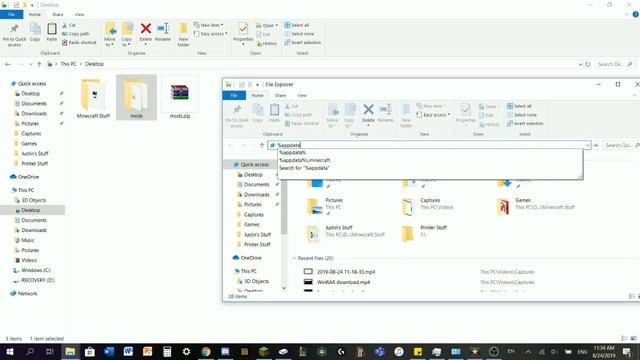
Task: Click Select none in the Desktop window ribbon
Action: click(299, 34)
